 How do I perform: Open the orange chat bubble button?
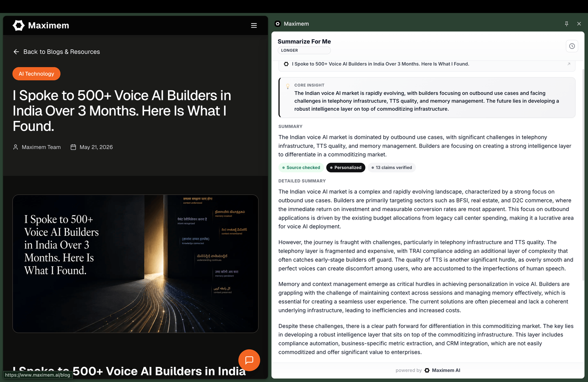pos(249,360)
